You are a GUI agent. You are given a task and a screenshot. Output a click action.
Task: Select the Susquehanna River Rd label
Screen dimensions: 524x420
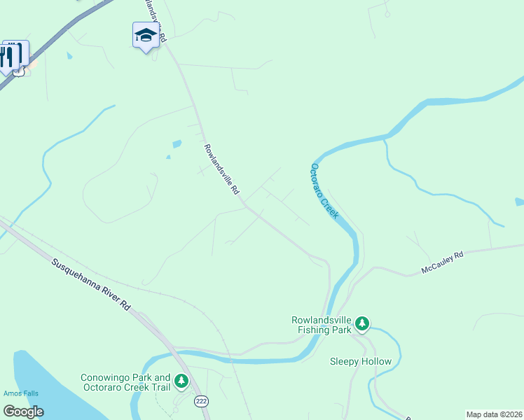(90, 284)
